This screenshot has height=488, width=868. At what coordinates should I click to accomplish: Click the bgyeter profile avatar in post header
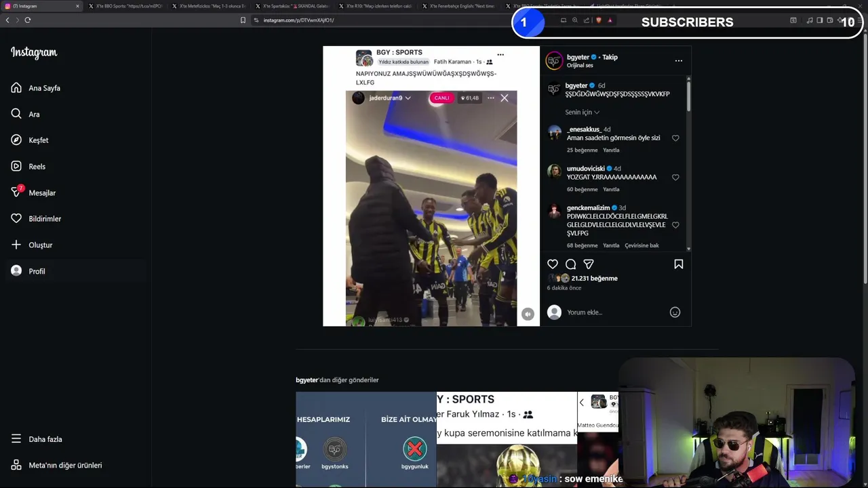point(554,61)
